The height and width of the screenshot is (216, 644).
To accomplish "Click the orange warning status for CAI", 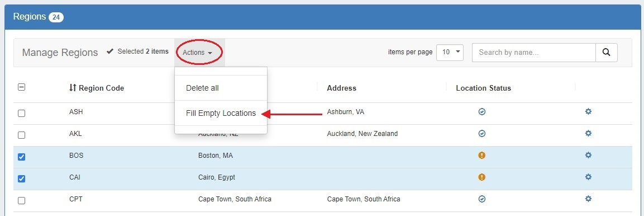I will (482, 177).
